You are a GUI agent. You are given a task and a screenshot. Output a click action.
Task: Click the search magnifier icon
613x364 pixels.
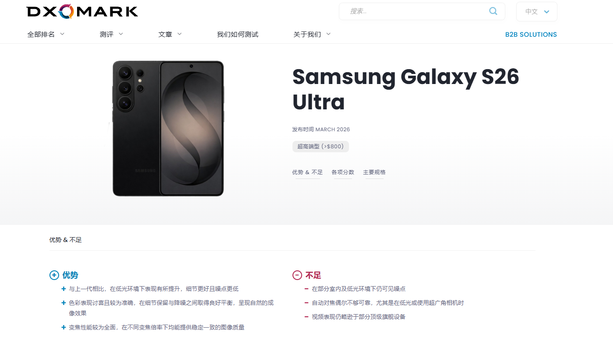pyautogui.click(x=493, y=11)
